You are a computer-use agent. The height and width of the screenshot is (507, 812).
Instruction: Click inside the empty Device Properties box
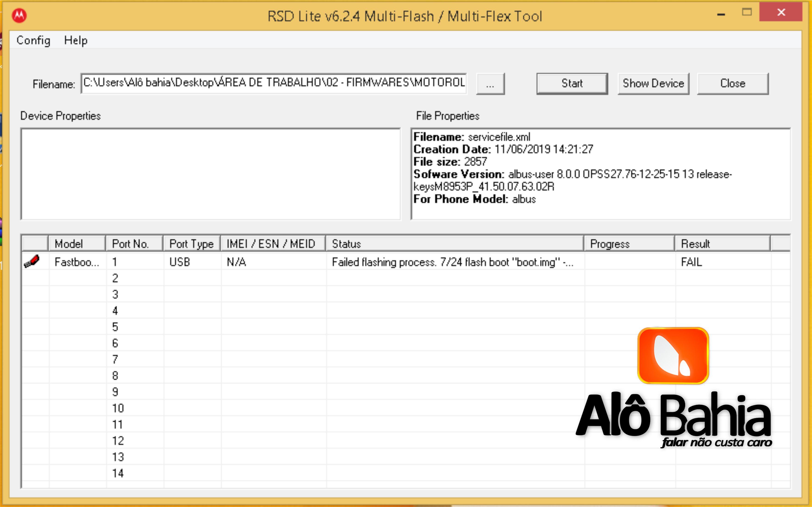click(x=211, y=174)
